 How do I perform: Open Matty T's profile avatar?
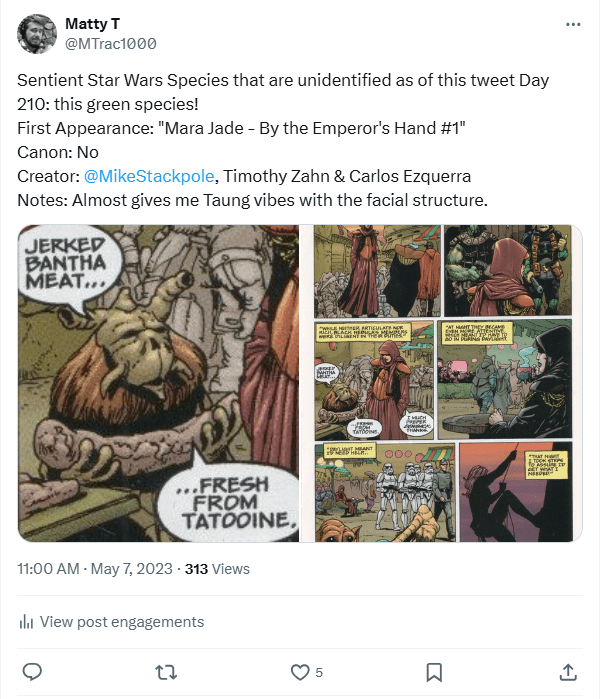[x=37, y=34]
